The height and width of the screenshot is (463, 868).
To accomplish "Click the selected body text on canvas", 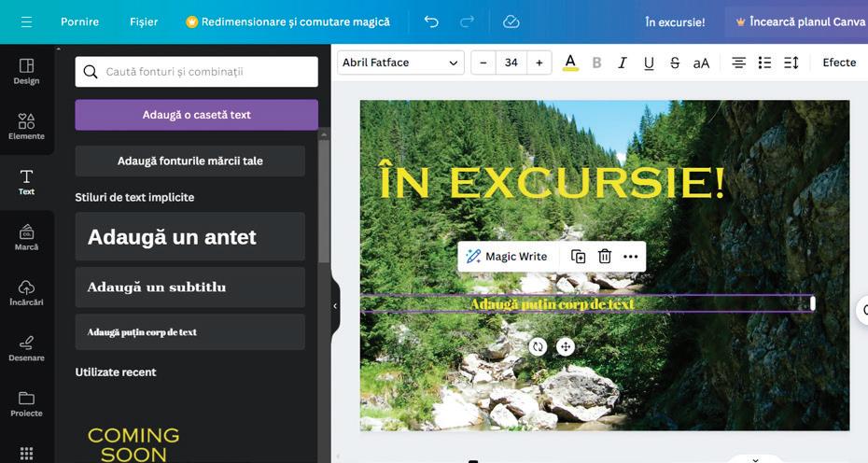I will (x=552, y=303).
